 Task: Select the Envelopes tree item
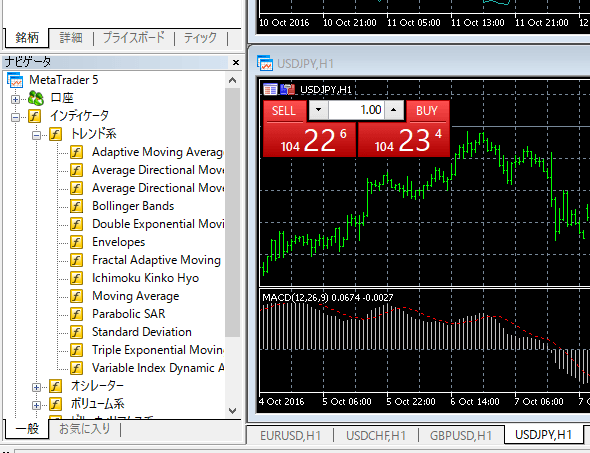tap(119, 242)
